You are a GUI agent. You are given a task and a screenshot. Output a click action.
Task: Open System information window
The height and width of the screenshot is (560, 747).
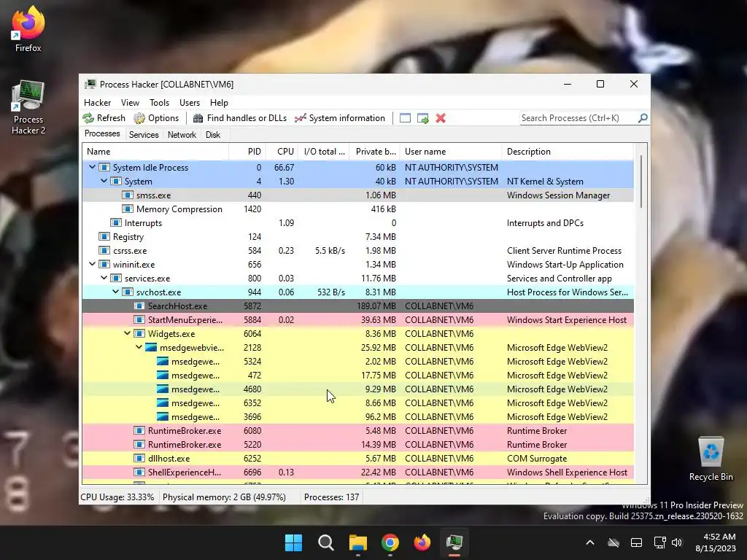[x=340, y=118]
